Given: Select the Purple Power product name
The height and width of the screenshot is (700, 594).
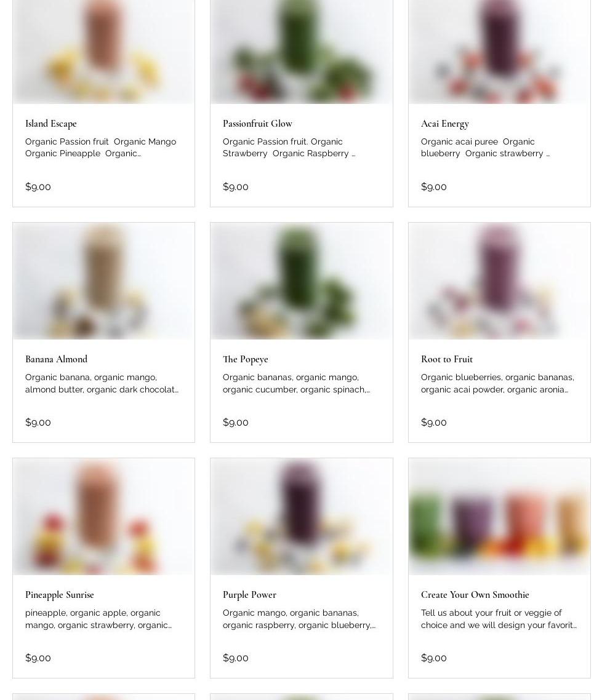Looking at the screenshot, I should (249, 595).
